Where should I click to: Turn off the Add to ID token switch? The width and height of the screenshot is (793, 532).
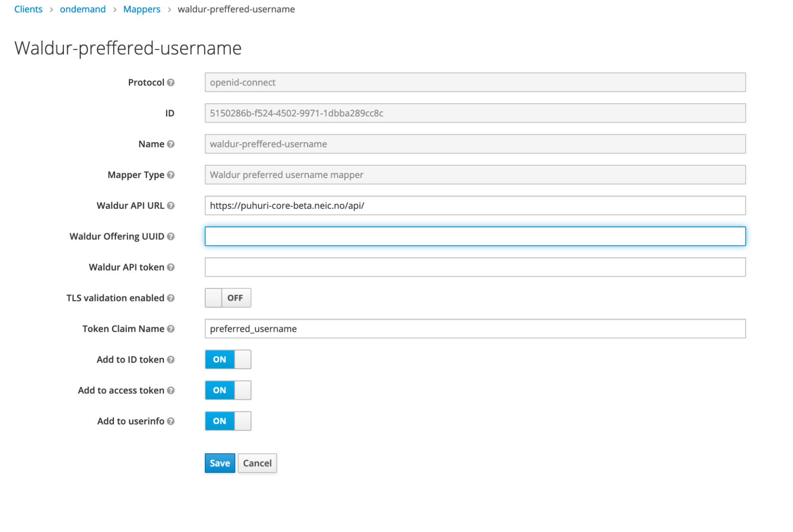pyautogui.click(x=228, y=359)
